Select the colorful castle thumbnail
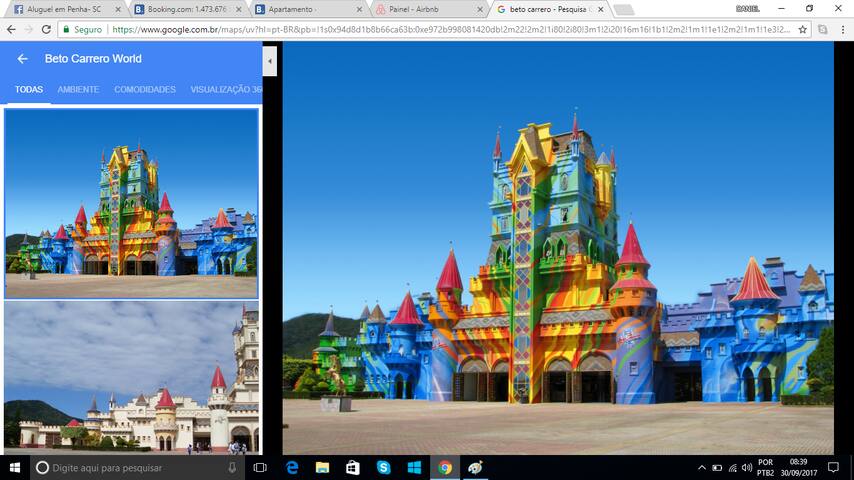854x480 pixels. [131, 204]
